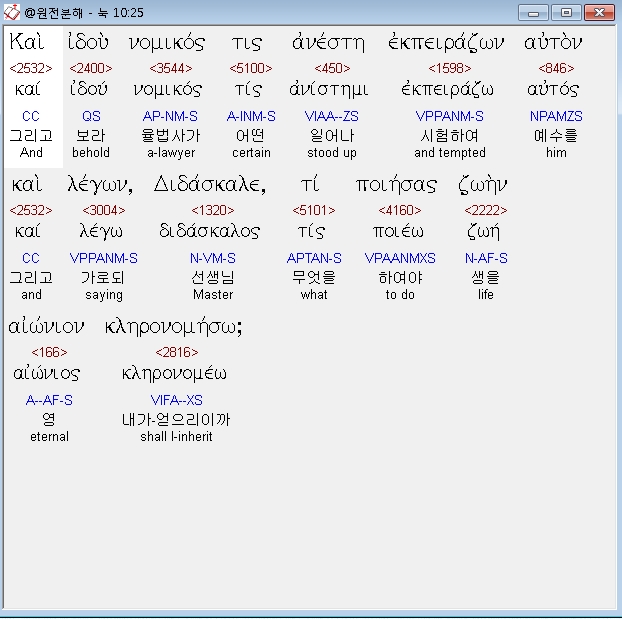Select the parsing code N-AF-S
This screenshot has height=619, width=622.
coord(486,258)
